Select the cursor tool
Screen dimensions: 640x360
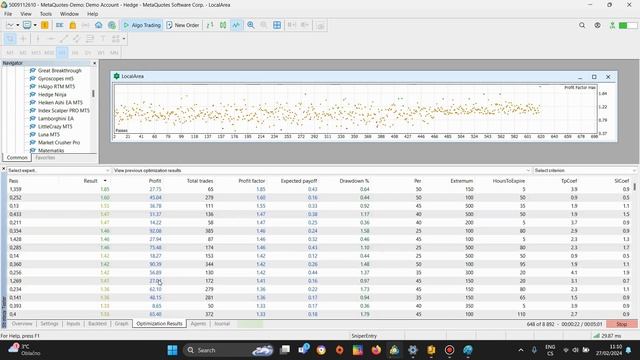coord(10,39)
